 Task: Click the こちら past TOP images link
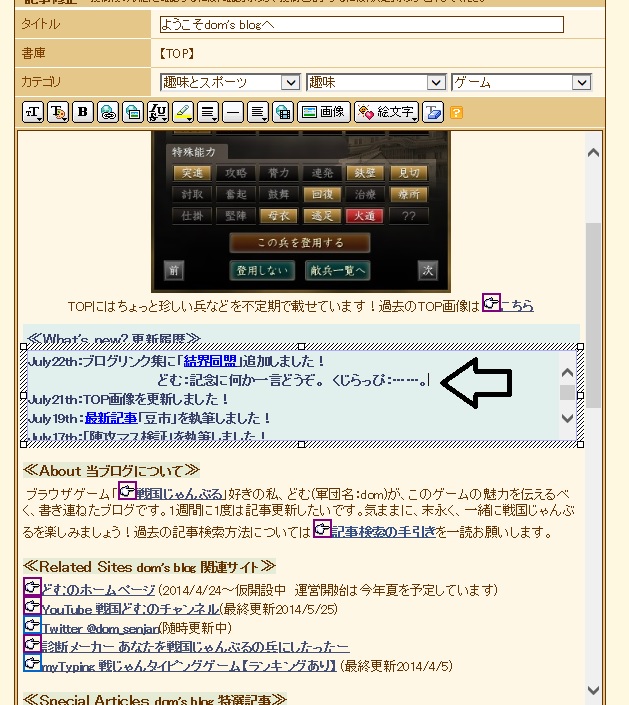(517, 306)
